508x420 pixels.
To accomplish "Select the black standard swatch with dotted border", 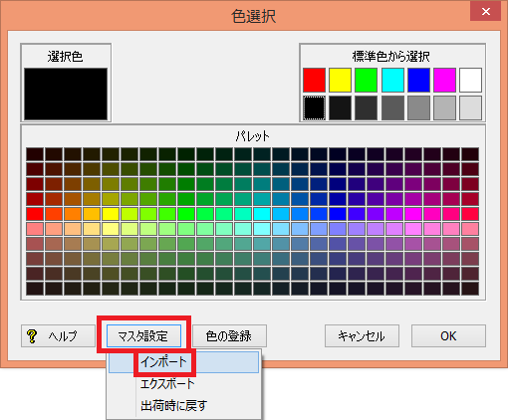I will click(314, 107).
